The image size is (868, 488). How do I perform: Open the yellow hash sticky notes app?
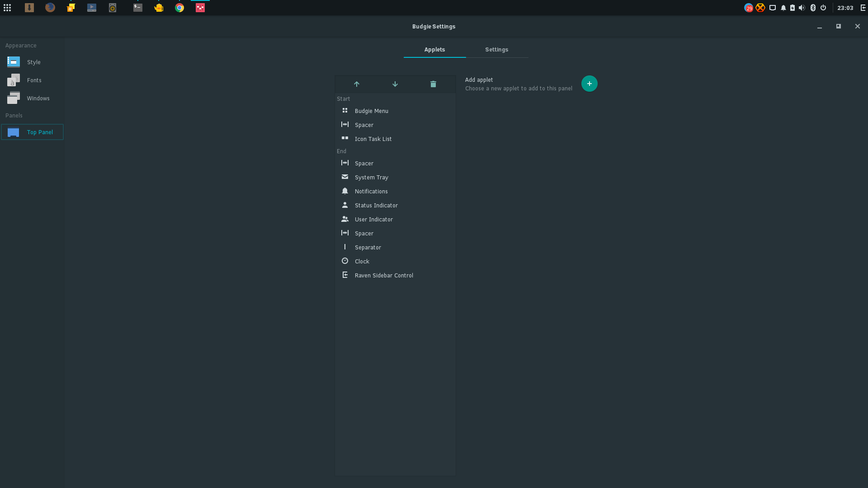(71, 8)
